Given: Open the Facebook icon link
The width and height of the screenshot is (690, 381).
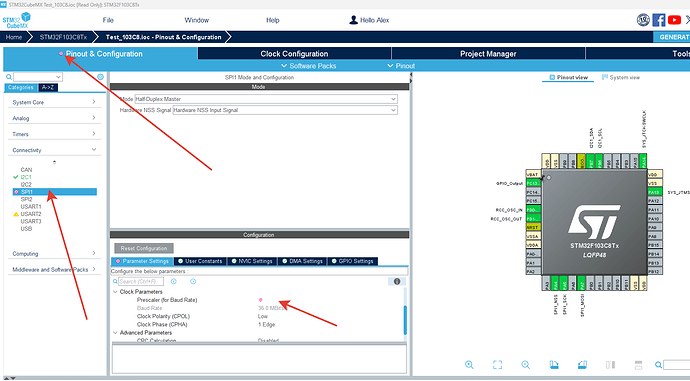Looking at the screenshot, I should (659, 20).
